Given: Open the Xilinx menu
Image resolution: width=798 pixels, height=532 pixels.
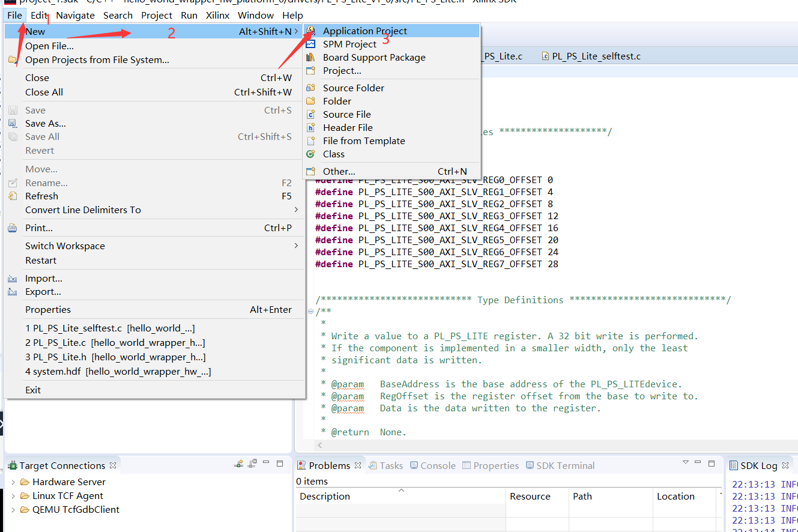Looking at the screenshot, I should pyautogui.click(x=217, y=15).
